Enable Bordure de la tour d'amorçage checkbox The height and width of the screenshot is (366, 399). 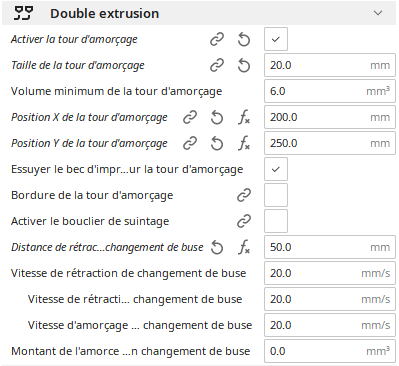point(276,195)
